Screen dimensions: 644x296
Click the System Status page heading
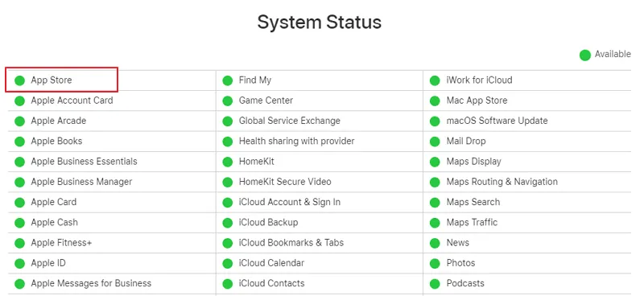click(x=320, y=23)
